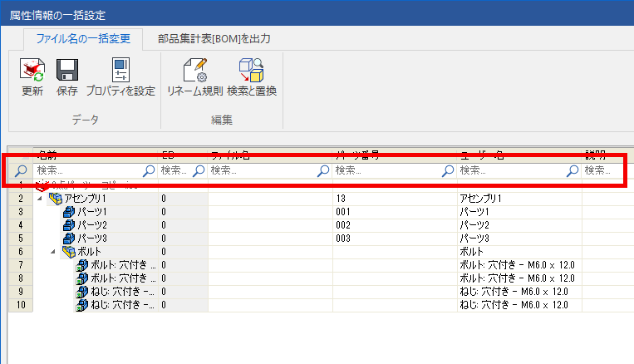Viewport: 634px width, 364px height.
Task: Click the part icon in row 9
Action: [82, 292]
